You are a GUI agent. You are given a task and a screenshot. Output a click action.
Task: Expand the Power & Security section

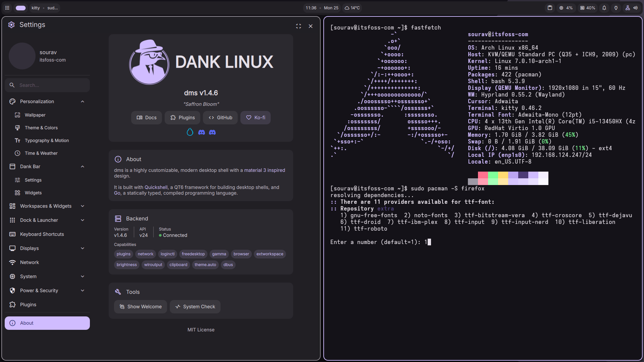coord(83,291)
